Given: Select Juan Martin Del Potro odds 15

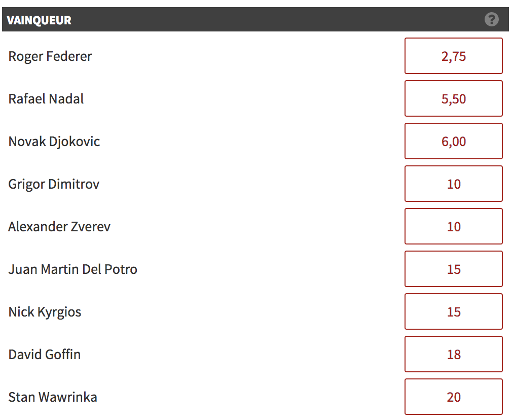Looking at the screenshot, I should pos(454,269).
